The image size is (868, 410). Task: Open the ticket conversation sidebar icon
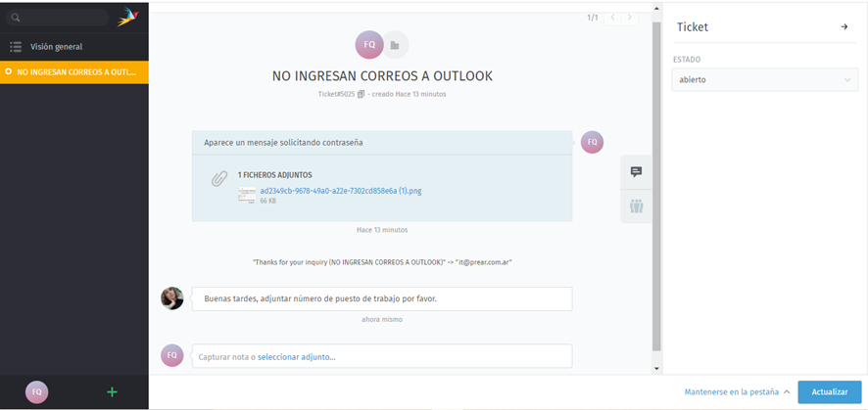(x=636, y=172)
